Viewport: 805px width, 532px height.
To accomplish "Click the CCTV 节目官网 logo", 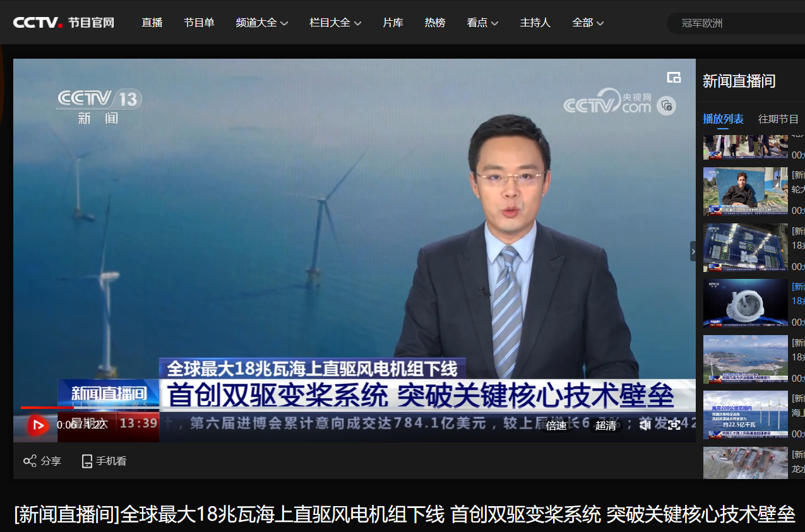I will click(64, 23).
